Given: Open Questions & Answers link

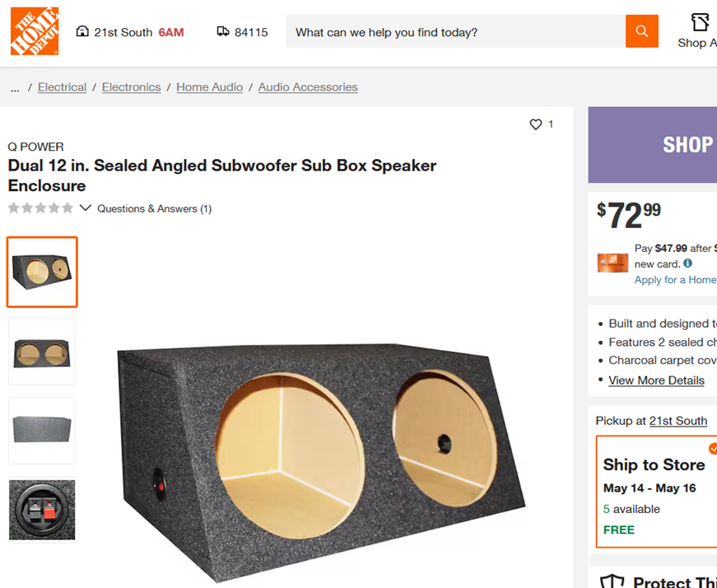Looking at the screenshot, I should tap(154, 209).
